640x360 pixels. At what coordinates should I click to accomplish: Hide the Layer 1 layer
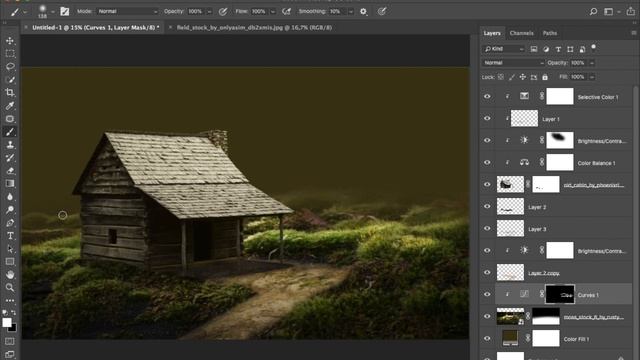pyautogui.click(x=487, y=118)
